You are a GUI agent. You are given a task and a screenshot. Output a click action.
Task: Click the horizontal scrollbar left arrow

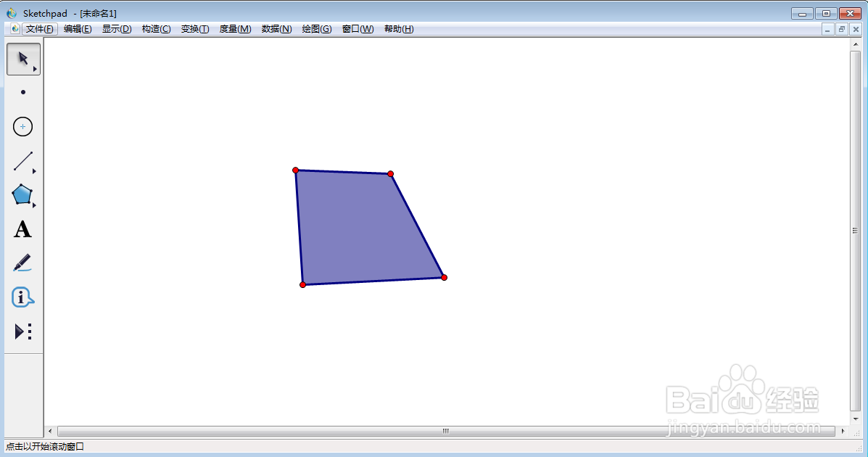tap(50, 431)
